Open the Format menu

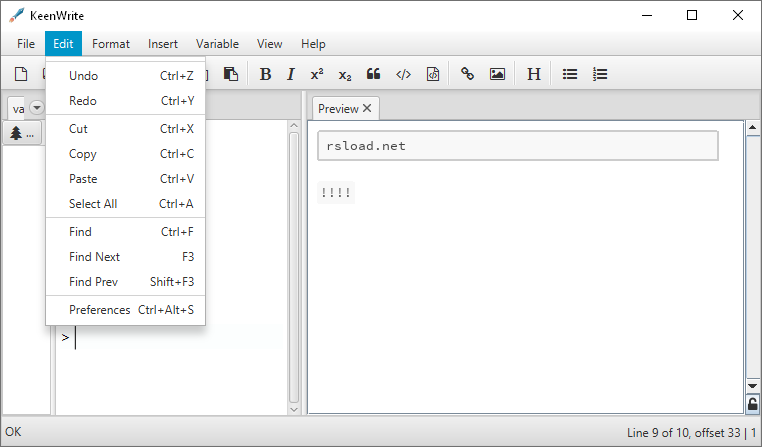(x=111, y=44)
